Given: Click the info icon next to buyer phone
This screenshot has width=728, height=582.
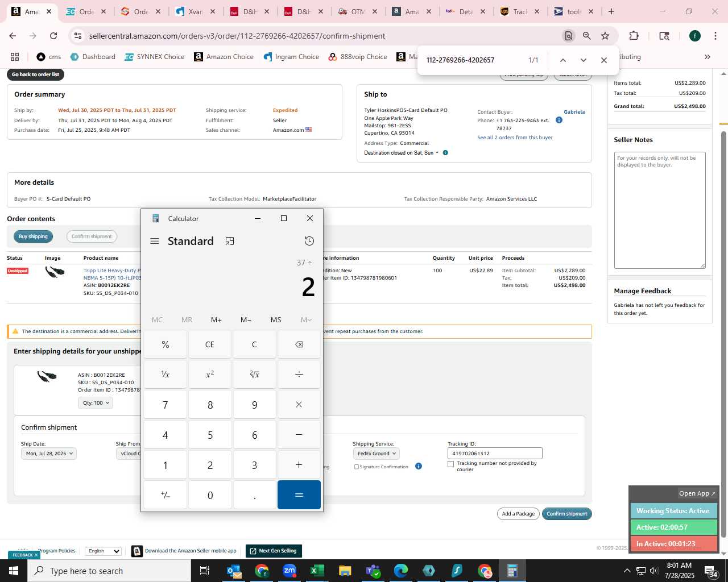Looking at the screenshot, I should click(559, 120).
